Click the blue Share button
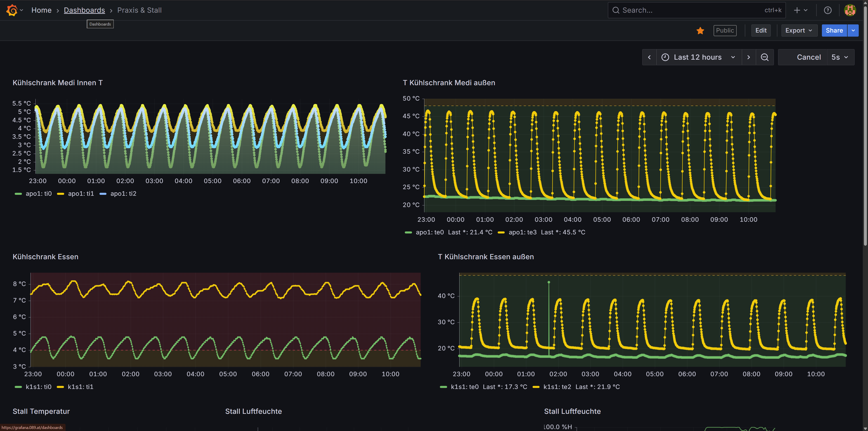Screen dimensions: 868x431 point(834,31)
